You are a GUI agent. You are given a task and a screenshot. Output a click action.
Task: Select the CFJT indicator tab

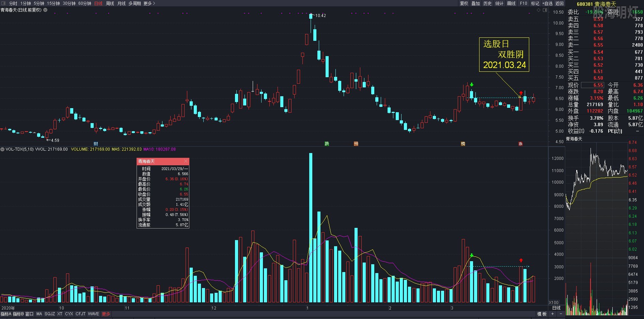[81, 314]
